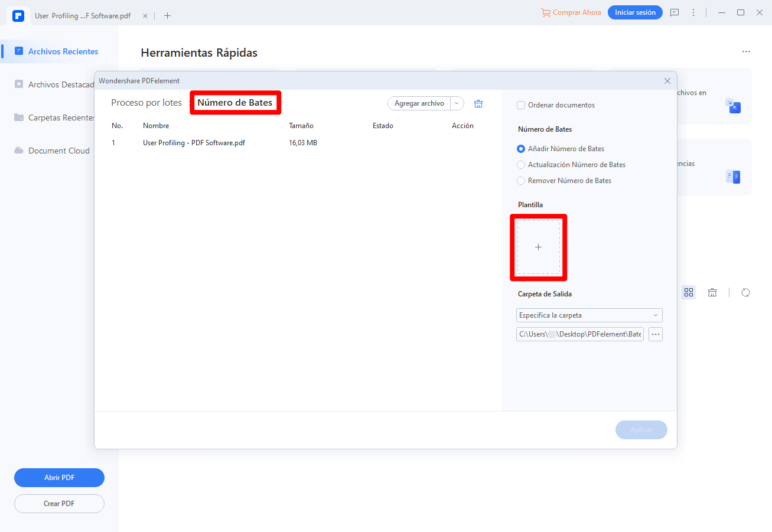
Task: Expand the Agregar archivo dropdown arrow
Action: 457,103
